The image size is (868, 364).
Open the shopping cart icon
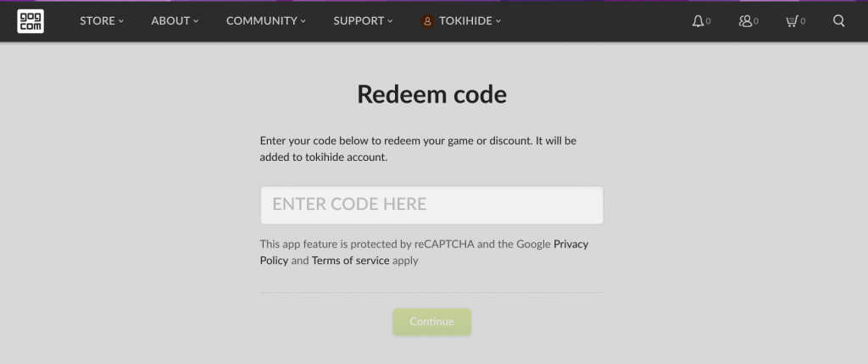click(x=792, y=21)
